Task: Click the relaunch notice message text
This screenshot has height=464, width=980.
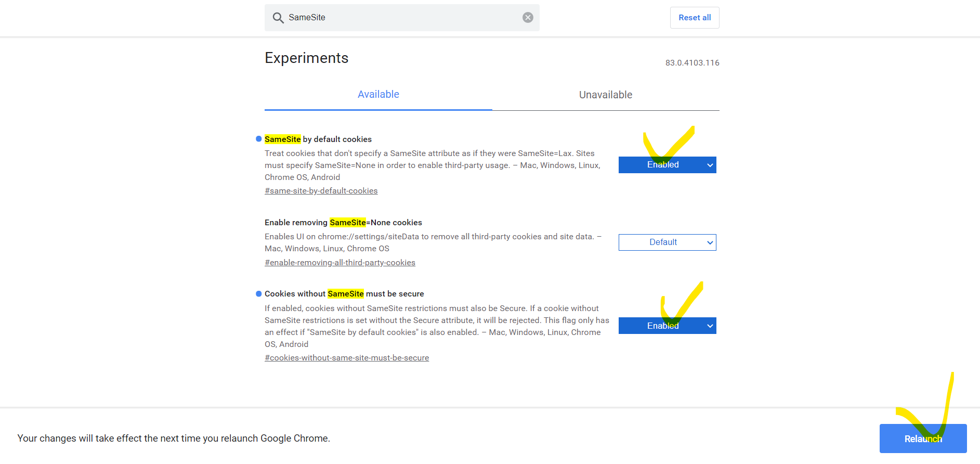Action: point(174,439)
